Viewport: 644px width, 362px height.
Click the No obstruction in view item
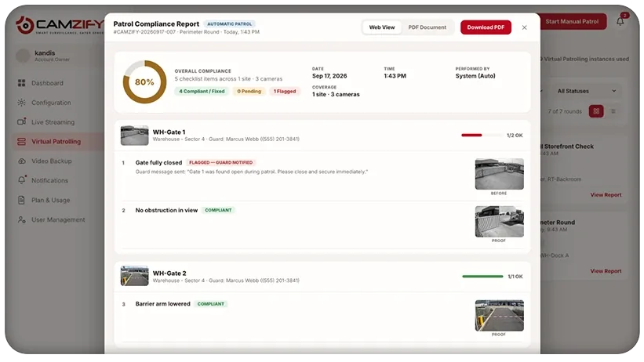[x=166, y=210]
